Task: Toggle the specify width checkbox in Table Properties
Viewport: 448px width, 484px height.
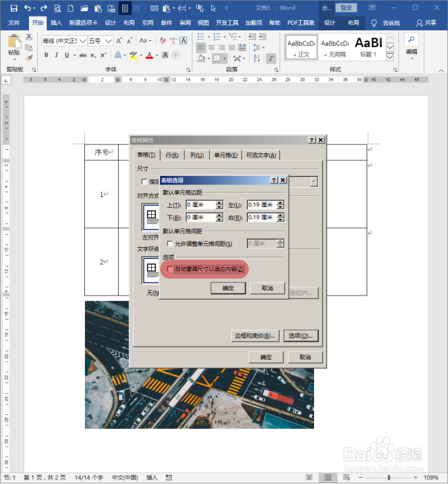Action: point(144,182)
